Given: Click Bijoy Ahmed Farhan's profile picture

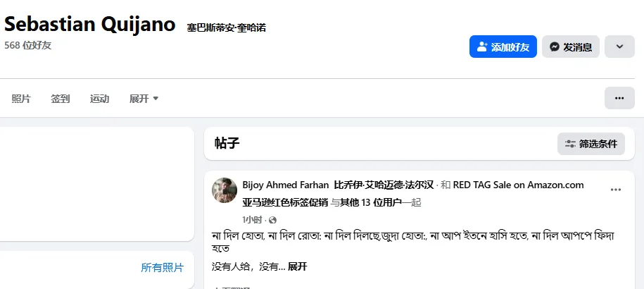Looking at the screenshot, I should [225, 190].
